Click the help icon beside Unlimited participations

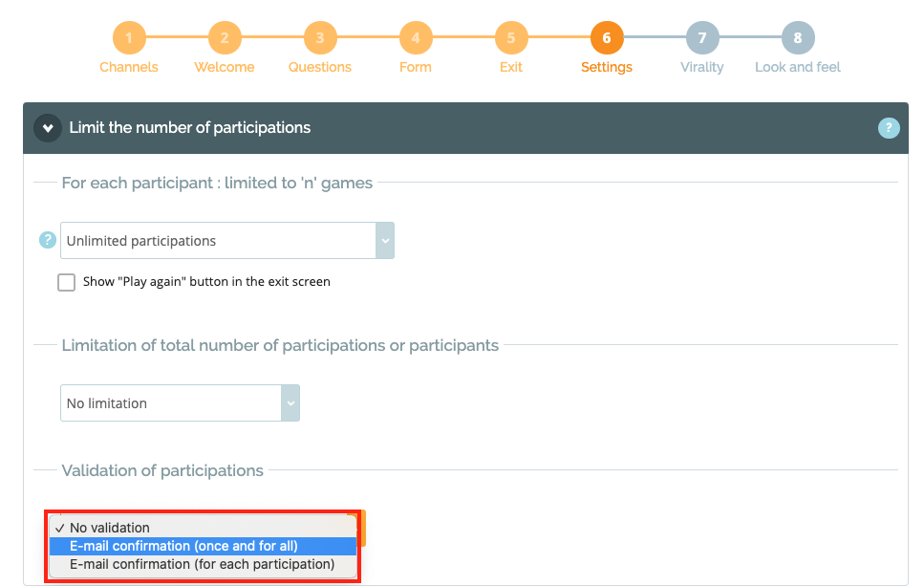[x=47, y=241]
